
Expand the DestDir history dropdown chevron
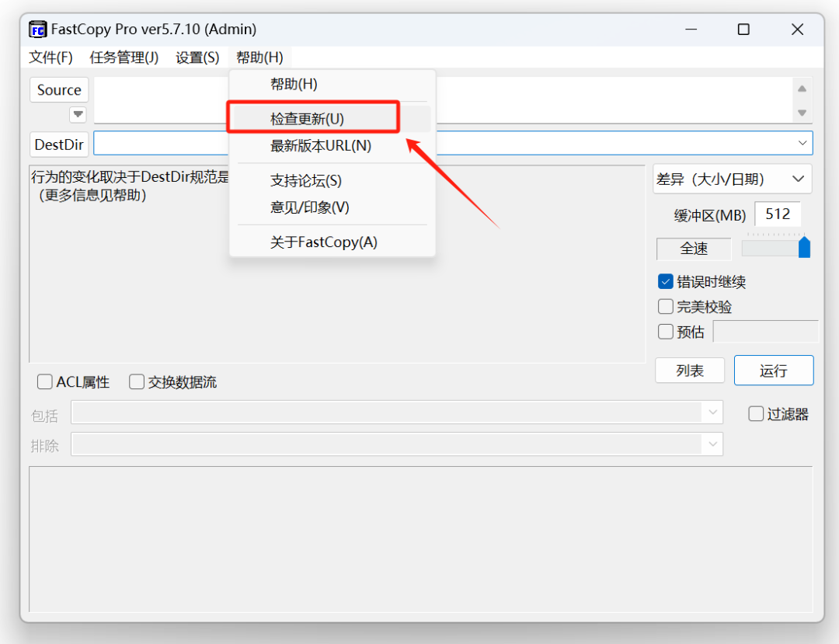pyautogui.click(x=802, y=143)
